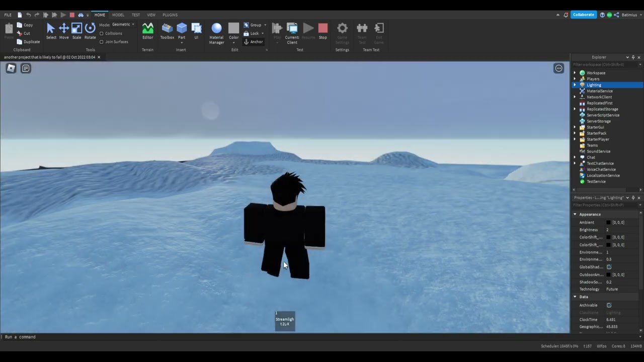The image size is (644, 362).
Task: Select SoundService in Explorer
Action: click(598, 151)
